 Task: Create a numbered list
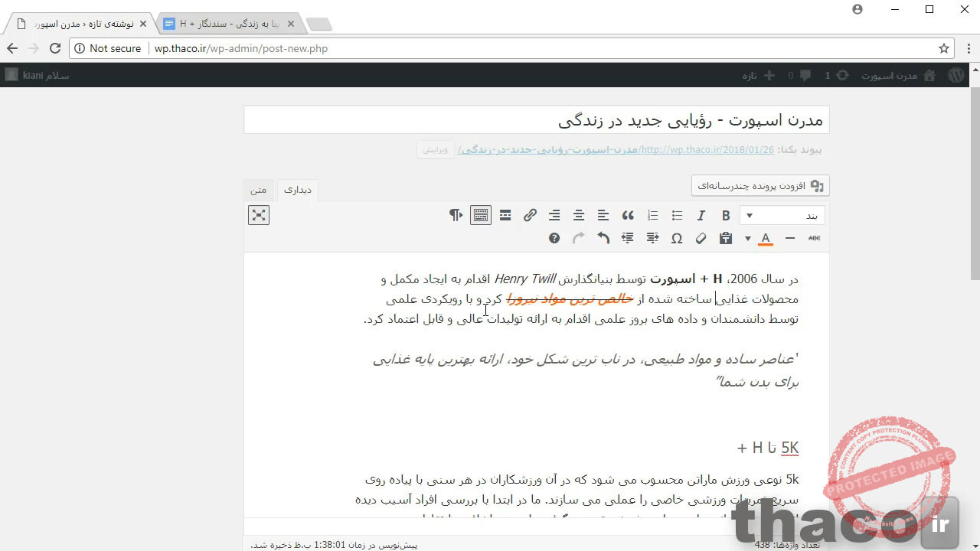(x=652, y=215)
